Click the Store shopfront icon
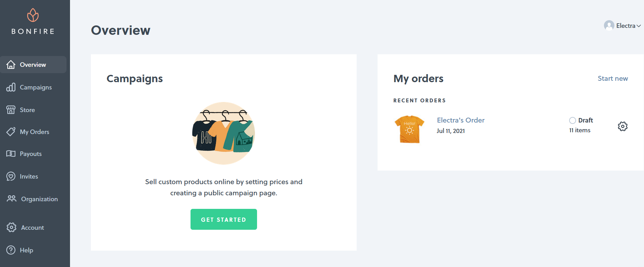This screenshot has height=267, width=644. (11, 110)
